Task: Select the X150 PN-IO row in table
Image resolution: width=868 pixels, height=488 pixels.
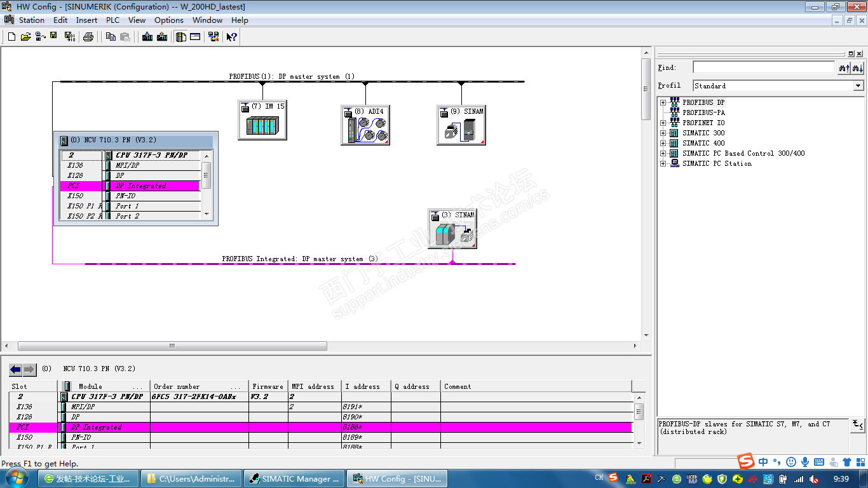Action: 322,437
